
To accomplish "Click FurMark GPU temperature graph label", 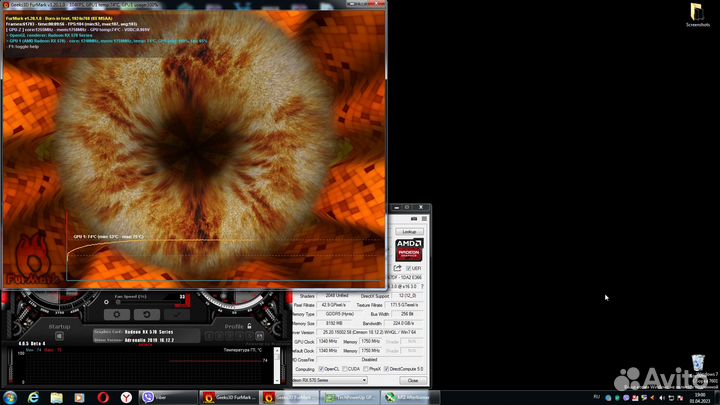I will pos(109,236).
